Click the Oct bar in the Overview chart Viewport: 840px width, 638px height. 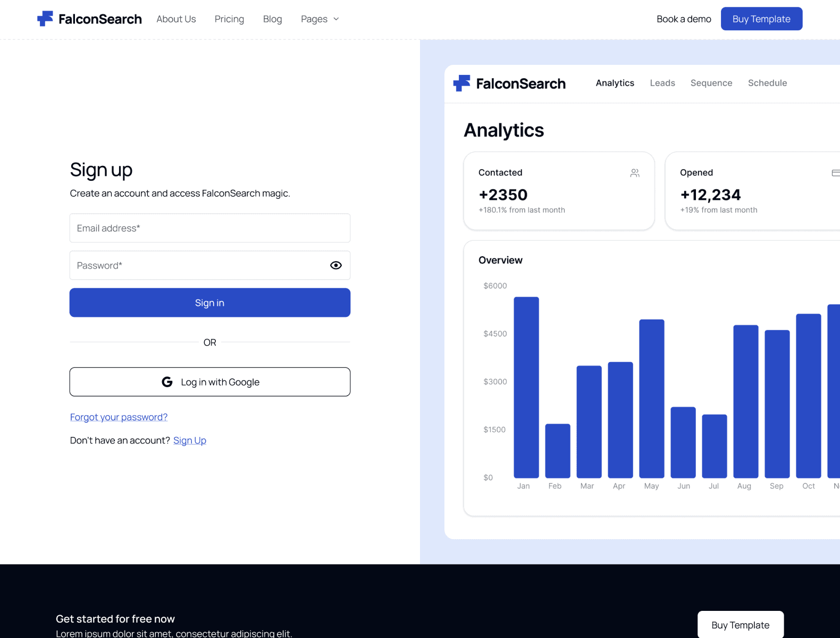tap(809, 396)
